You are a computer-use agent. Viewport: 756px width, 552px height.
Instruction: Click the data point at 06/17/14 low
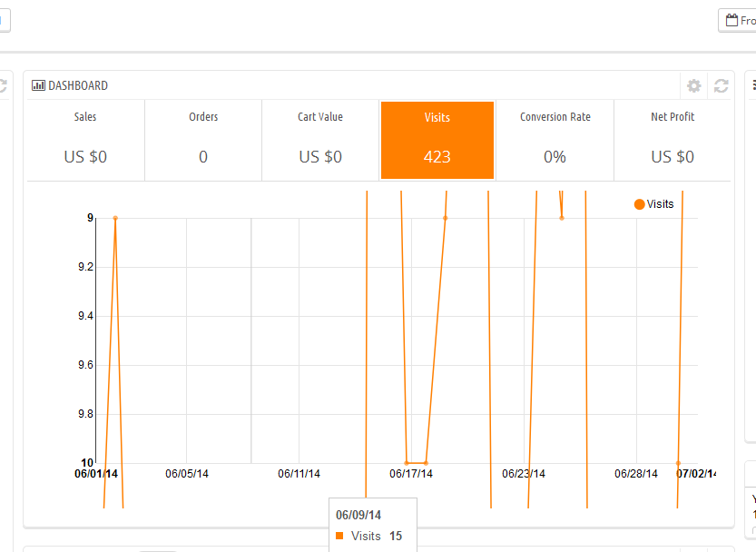pos(407,463)
